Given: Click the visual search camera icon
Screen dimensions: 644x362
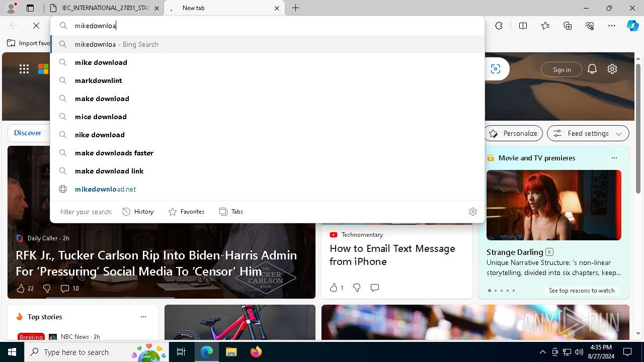Looking at the screenshot, I should (x=496, y=69).
